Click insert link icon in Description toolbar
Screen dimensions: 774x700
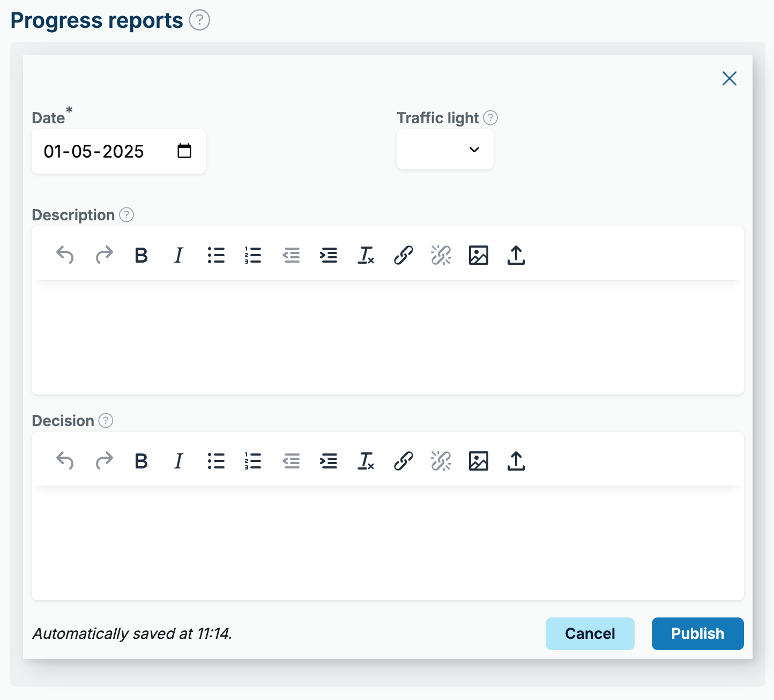(404, 255)
